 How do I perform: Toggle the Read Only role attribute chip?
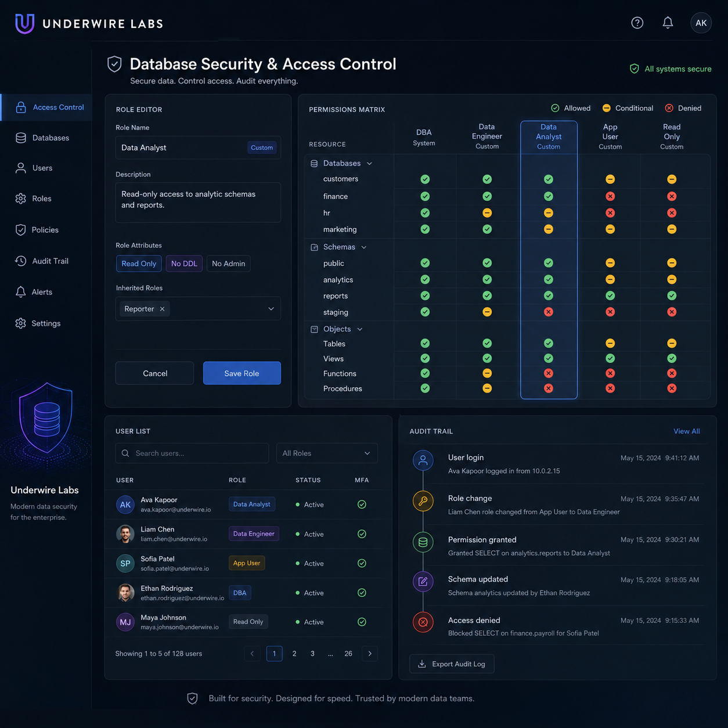[139, 264]
